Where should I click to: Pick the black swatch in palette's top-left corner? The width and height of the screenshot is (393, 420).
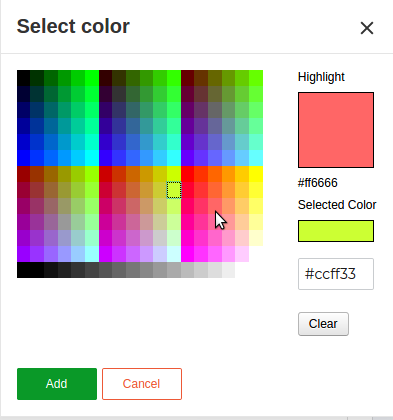24,78
